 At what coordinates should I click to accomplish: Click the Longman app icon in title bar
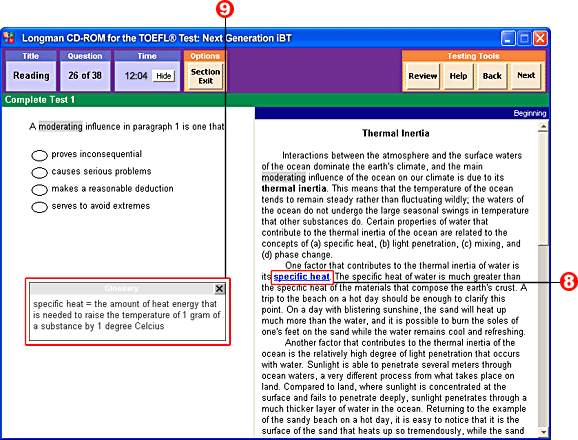9,38
